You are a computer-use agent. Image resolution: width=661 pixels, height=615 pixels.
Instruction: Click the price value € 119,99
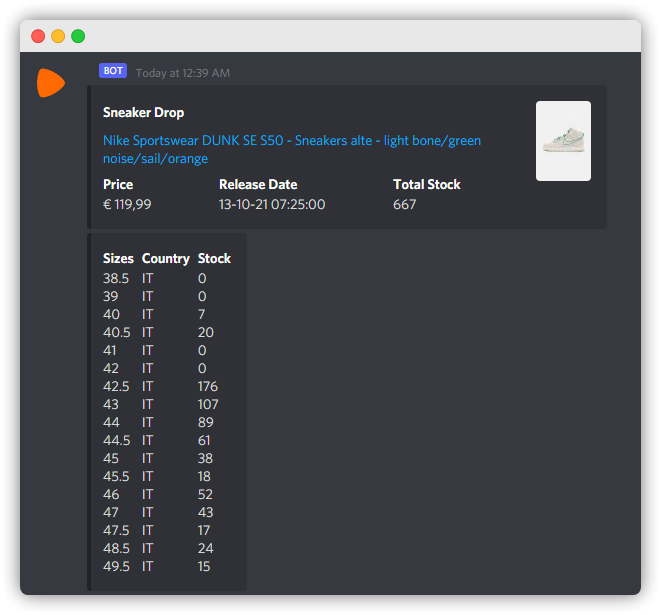127,204
